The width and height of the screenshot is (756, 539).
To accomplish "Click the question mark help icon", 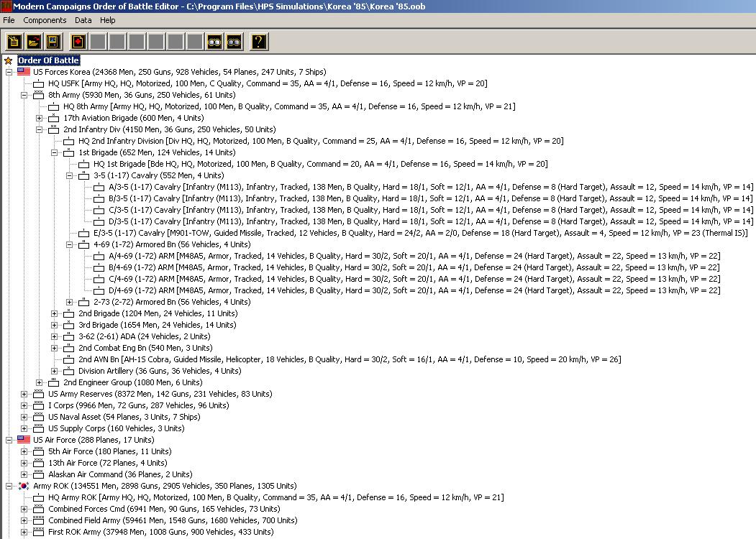I will tap(259, 42).
